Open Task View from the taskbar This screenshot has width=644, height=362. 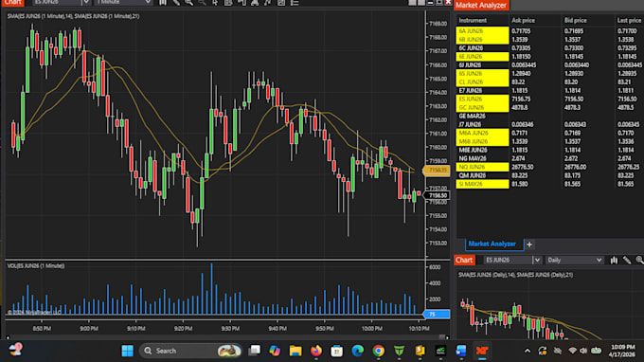pyautogui.click(x=255, y=351)
